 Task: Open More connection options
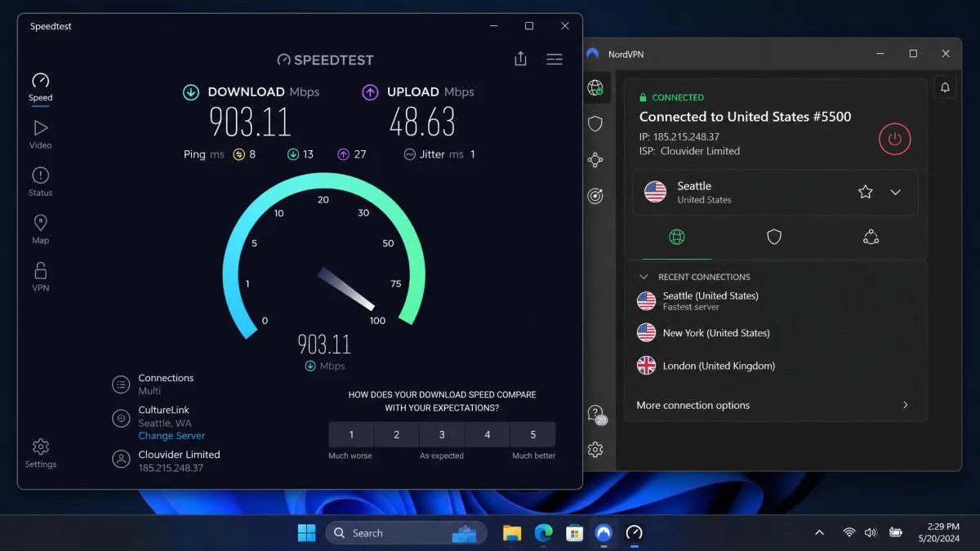click(775, 405)
